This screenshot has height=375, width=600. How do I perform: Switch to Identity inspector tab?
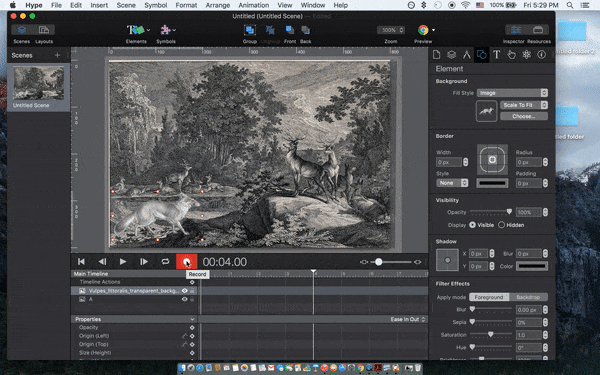pyautogui.click(x=541, y=55)
